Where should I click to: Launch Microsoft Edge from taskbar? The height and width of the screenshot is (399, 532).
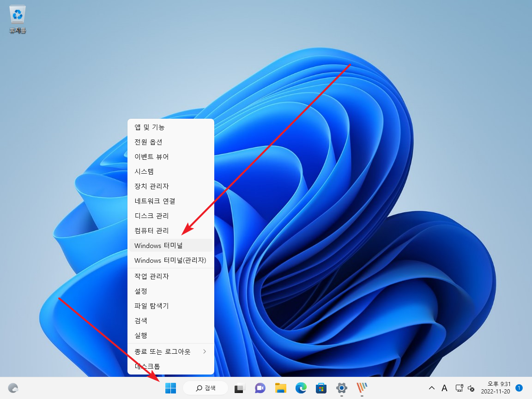click(301, 388)
